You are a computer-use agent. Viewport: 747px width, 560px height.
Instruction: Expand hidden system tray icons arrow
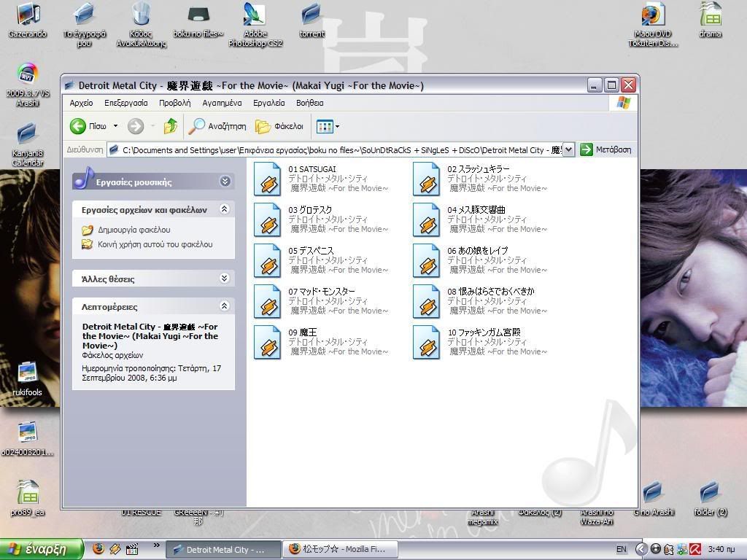pos(641,549)
